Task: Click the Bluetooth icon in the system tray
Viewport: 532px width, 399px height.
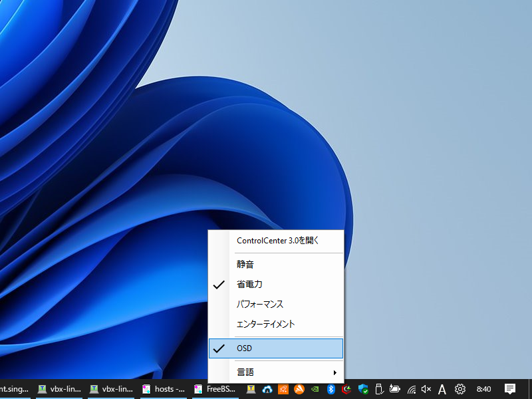Action: click(332, 389)
